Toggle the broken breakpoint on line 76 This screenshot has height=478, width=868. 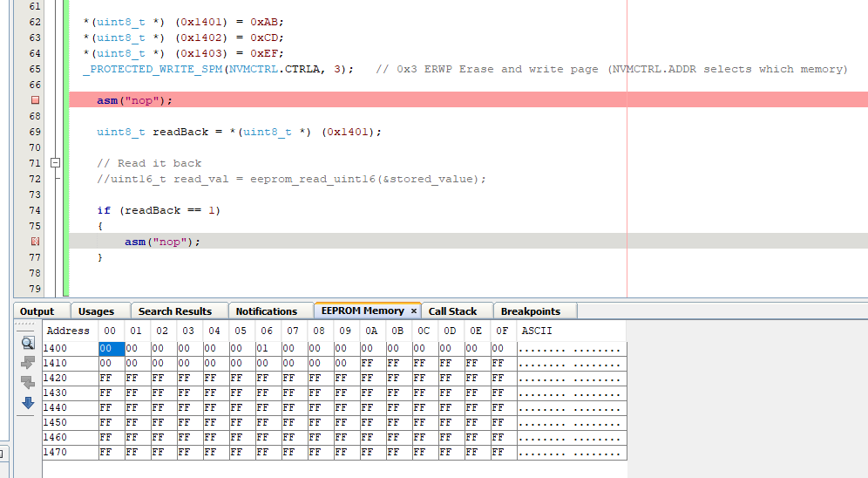click(x=35, y=242)
